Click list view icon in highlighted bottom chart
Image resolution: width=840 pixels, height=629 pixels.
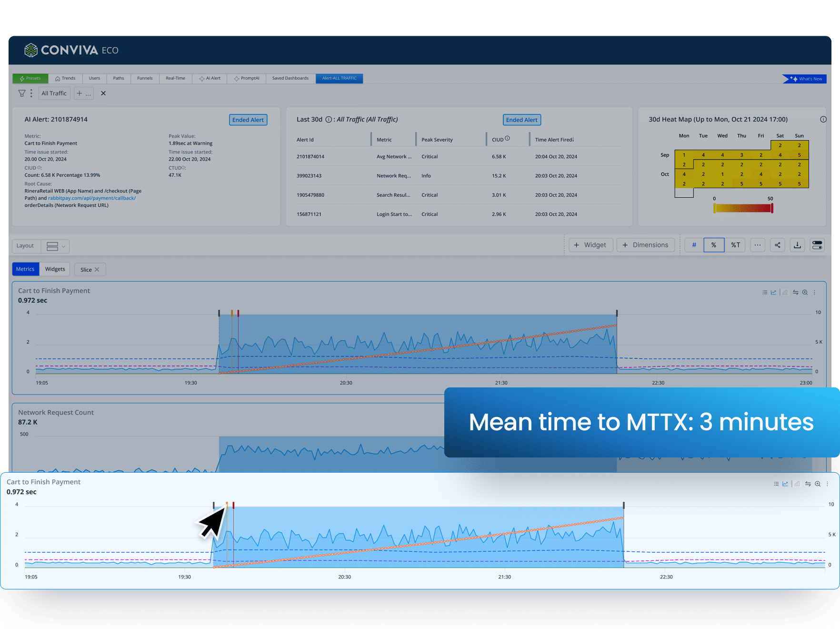(x=776, y=484)
